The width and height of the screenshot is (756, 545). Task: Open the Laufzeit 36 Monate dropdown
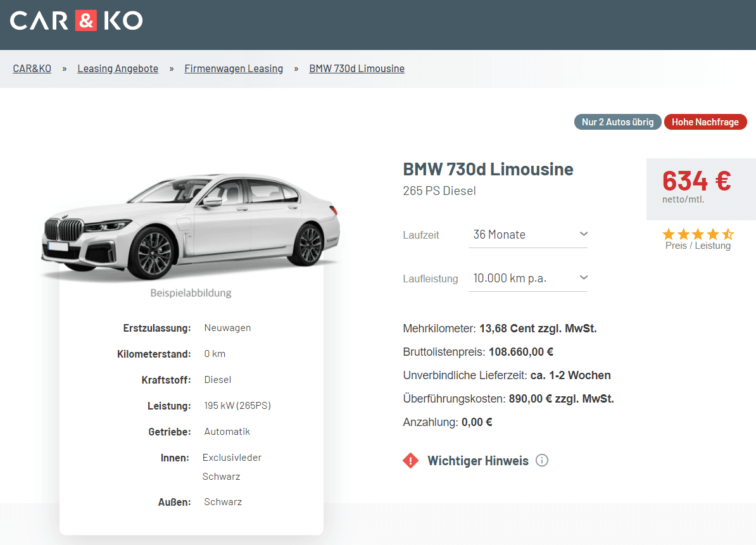pyautogui.click(x=528, y=235)
